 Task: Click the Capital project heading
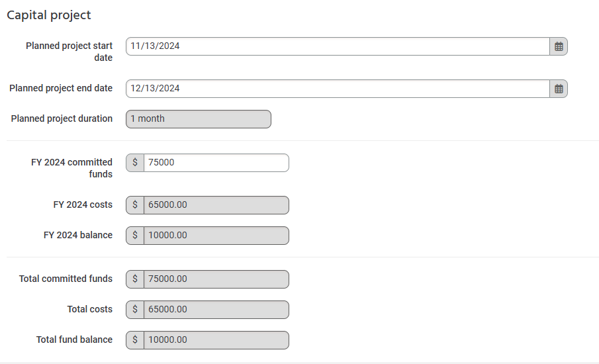(49, 15)
